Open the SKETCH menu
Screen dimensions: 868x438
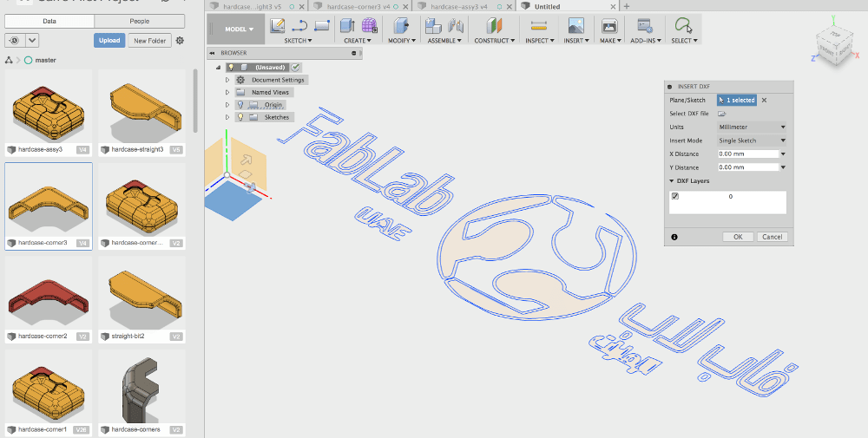(298, 41)
